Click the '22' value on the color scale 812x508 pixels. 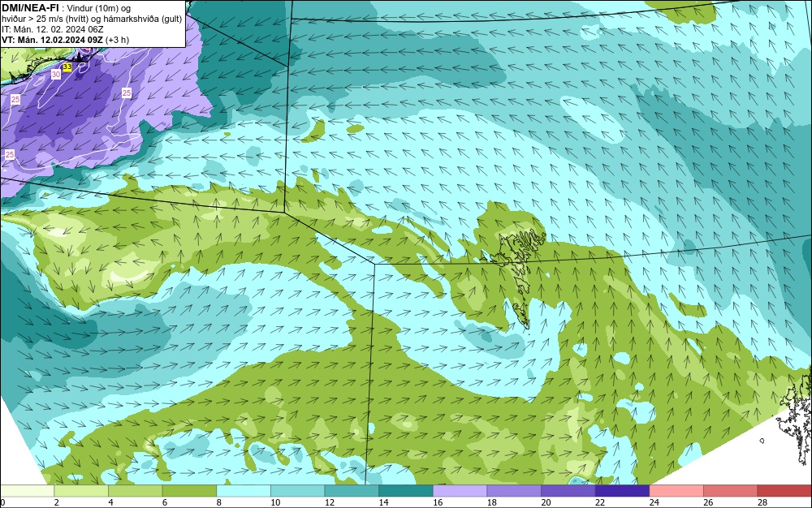click(x=600, y=502)
